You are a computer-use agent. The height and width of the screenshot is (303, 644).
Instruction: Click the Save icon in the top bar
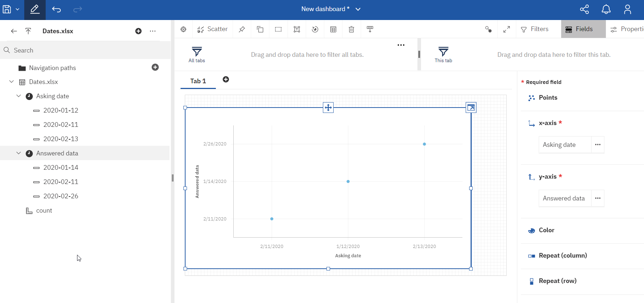7,9
